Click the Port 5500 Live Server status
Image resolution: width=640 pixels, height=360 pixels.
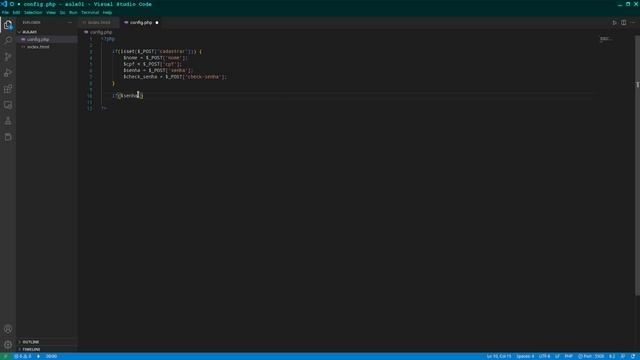[x=591, y=356]
